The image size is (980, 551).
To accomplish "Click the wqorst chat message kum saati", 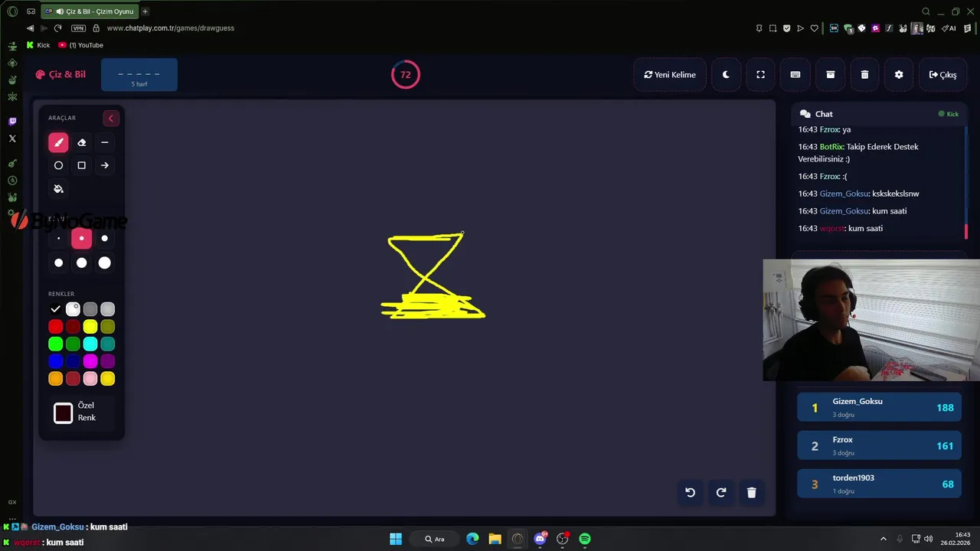I will point(841,228).
